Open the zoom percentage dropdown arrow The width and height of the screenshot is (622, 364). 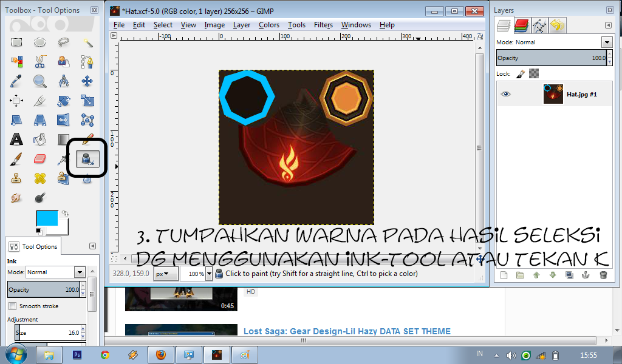[x=209, y=274]
